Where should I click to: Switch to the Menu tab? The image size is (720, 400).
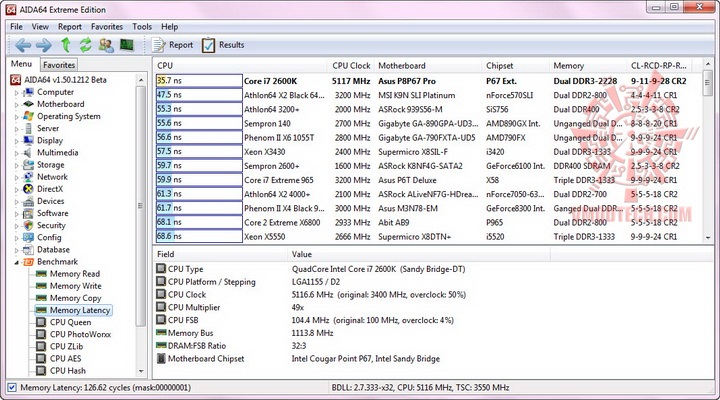[22, 64]
